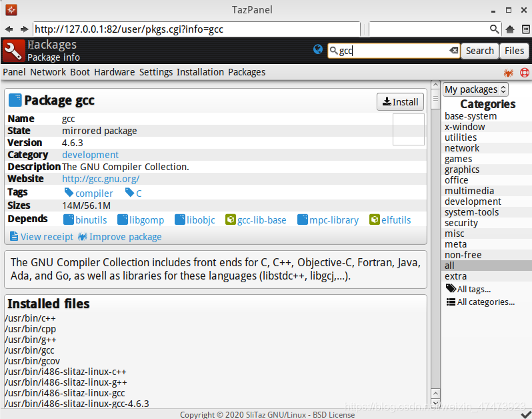
Task: Select the games category
Action: 459,159
